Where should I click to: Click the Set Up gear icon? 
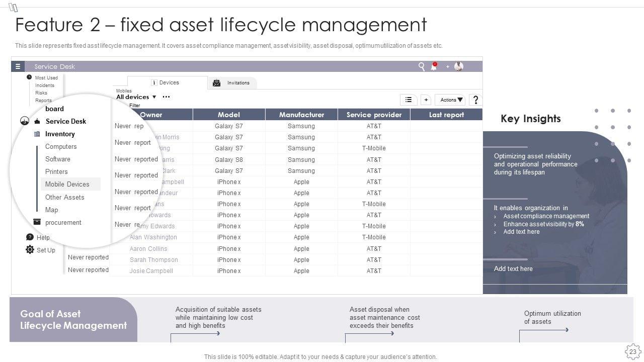30,250
